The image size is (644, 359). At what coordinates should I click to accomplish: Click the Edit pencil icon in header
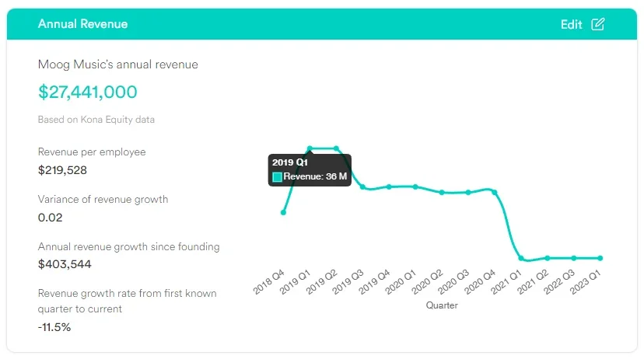click(597, 24)
